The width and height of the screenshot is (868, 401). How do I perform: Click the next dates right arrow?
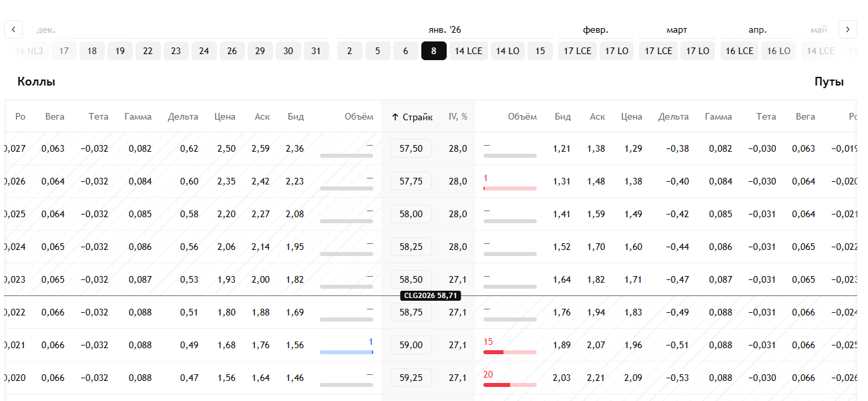[x=847, y=29]
